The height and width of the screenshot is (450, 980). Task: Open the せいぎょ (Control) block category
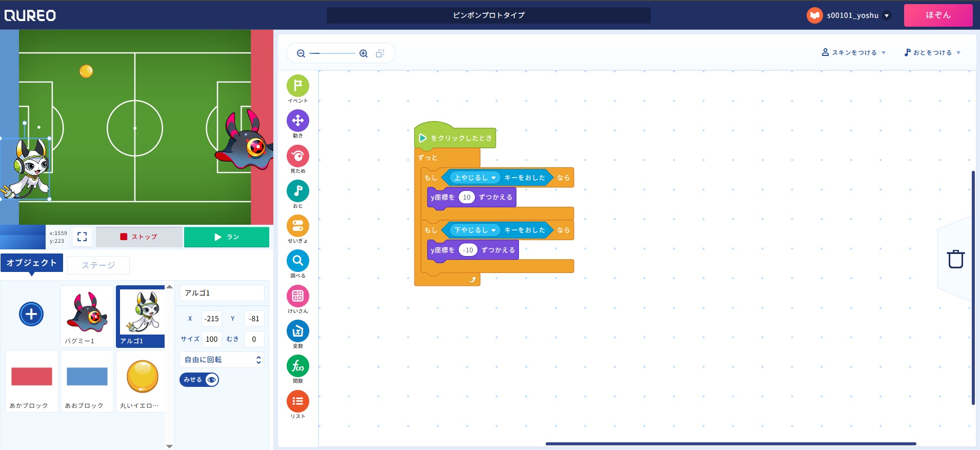[297, 226]
